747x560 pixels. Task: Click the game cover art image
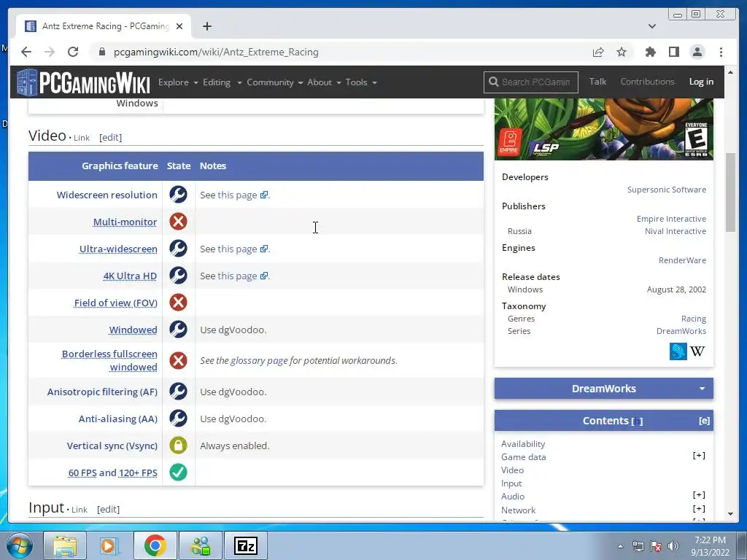pos(603,128)
